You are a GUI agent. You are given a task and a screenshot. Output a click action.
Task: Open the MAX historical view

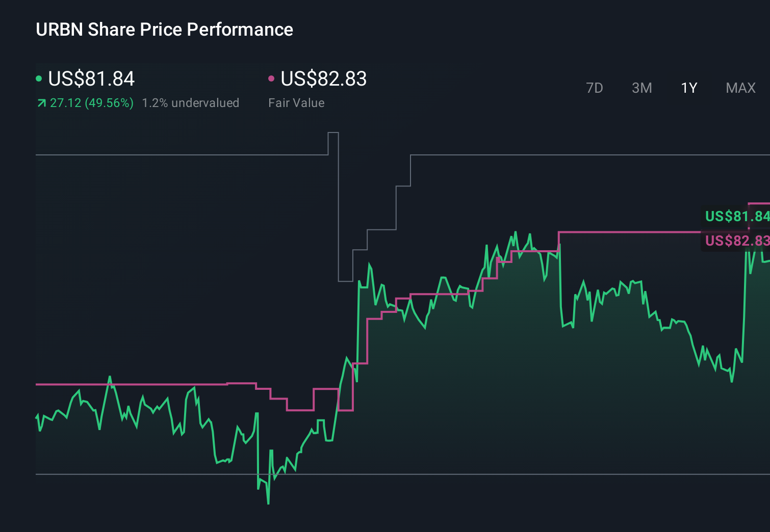740,88
